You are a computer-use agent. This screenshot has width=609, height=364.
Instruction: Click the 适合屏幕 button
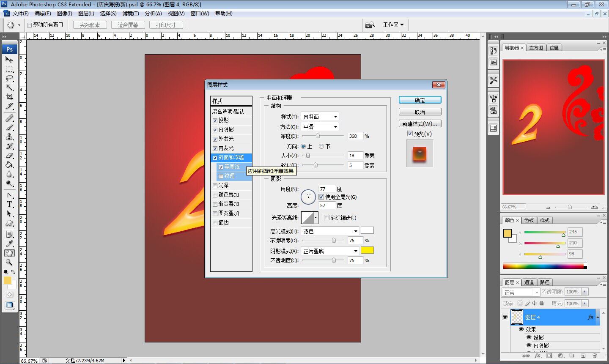[x=128, y=25]
